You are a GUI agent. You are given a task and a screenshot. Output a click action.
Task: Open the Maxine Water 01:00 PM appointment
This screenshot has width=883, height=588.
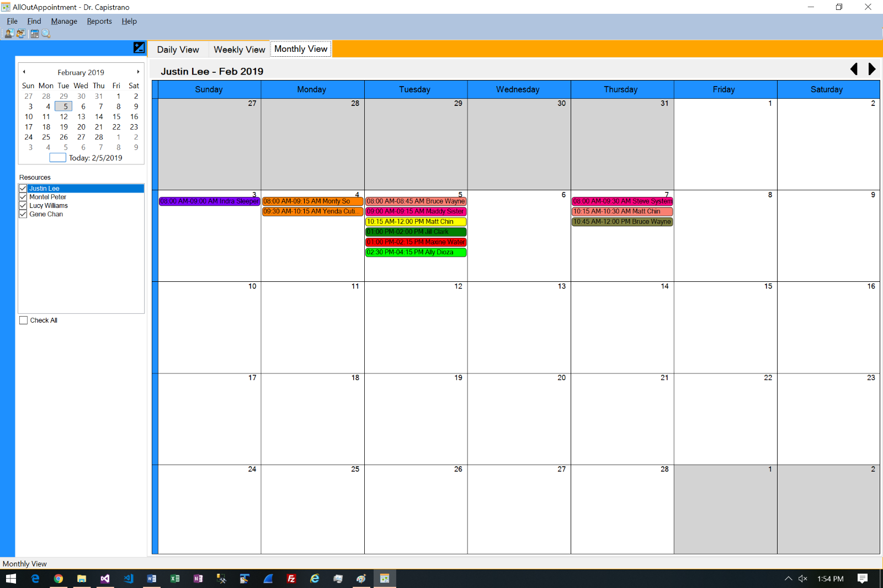tap(416, 242)
